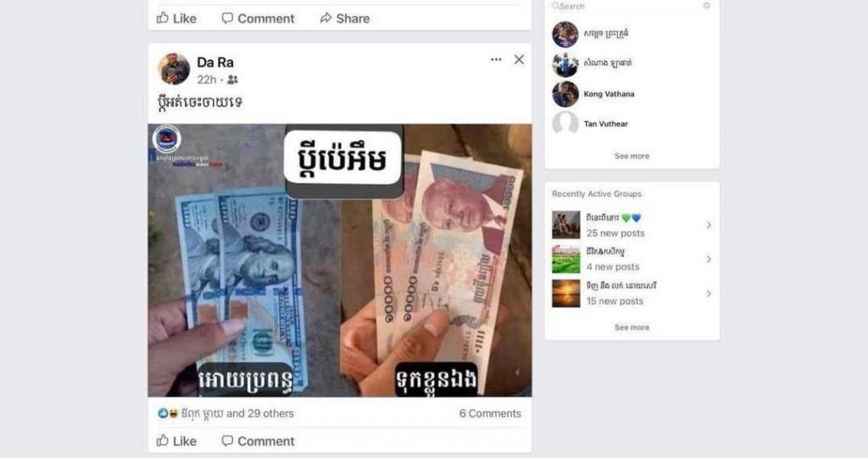Comment on Da Ra's post

click(258, 441)
